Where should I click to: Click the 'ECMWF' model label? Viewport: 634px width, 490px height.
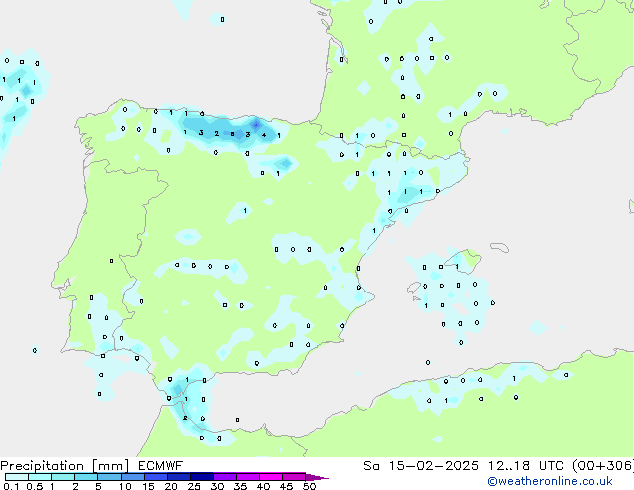point(161,466)
